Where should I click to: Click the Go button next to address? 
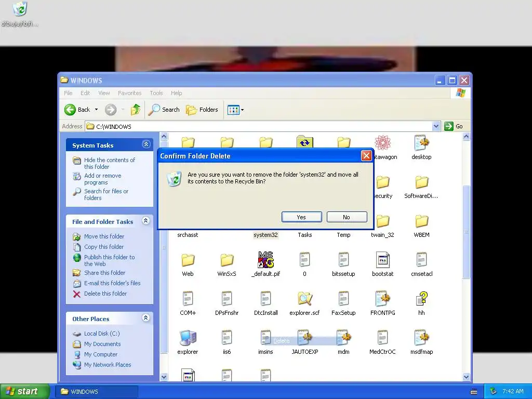454,126
